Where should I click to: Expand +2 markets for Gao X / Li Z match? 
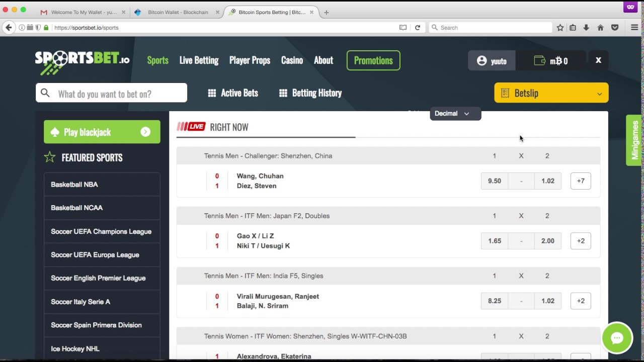581,241
